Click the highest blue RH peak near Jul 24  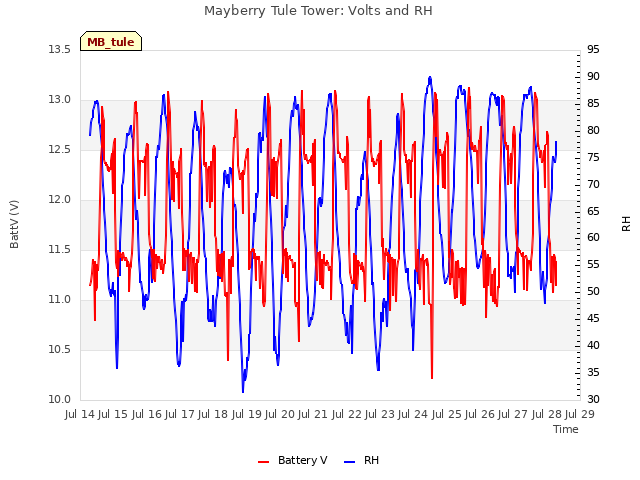coord(430,78)
